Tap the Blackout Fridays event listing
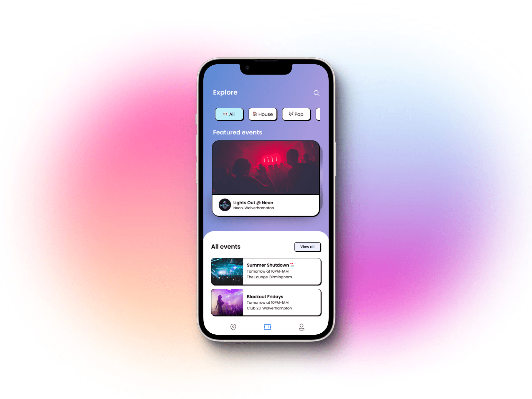This screenshot has height=399, width=532. 266,302
